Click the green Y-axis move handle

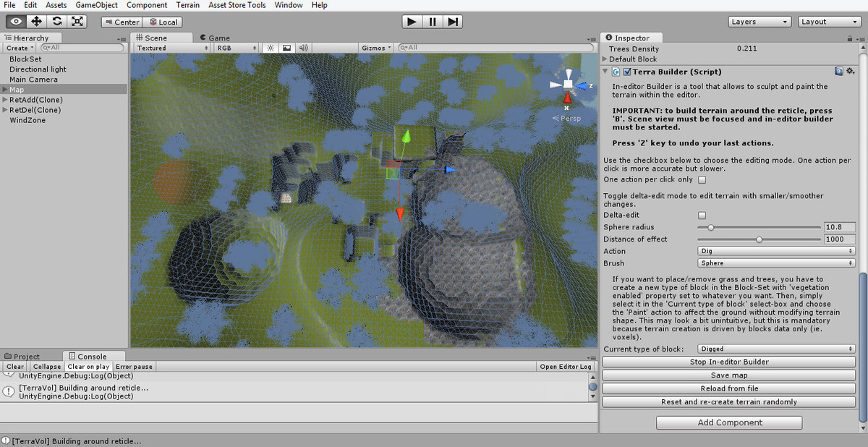407,137
